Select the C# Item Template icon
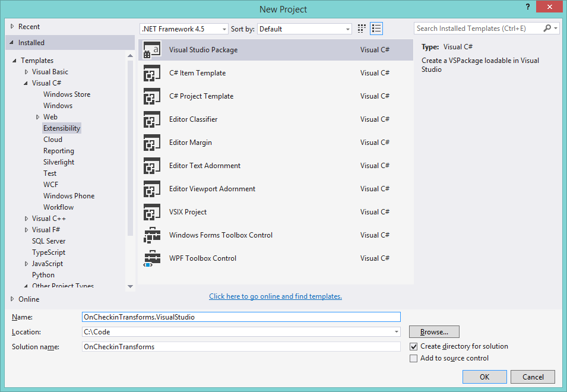Screen dimensions: 567x392 coord(153,72)
